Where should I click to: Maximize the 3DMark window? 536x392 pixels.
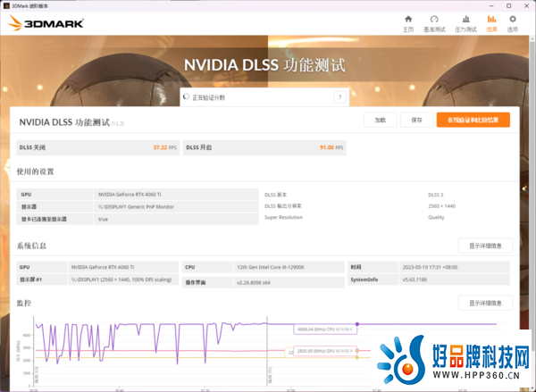(x=508, y=6)
